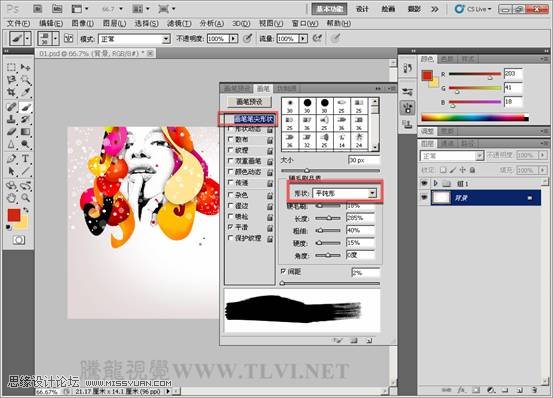Switch to the 设计 workspace
Screen dimensions: 553x398
click(x=362, y=9)
